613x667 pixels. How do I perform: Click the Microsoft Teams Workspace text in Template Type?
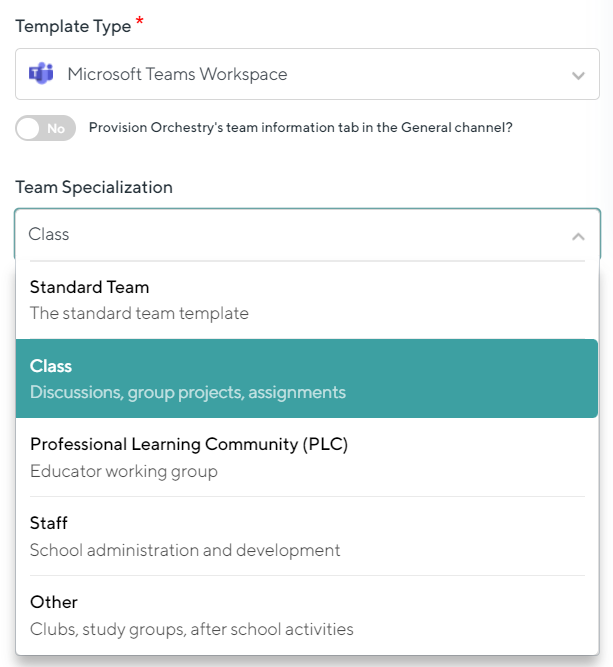[x=177, y=74]
